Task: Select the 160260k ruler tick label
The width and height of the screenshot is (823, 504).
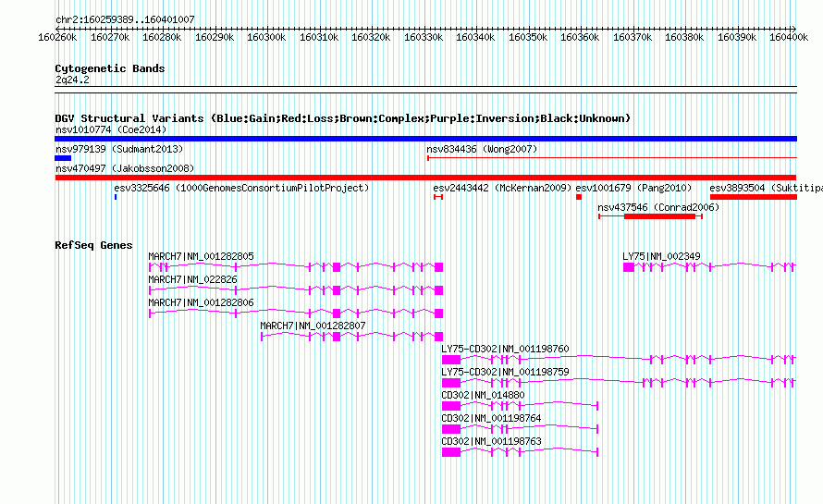Action: (x=57, y=37)
